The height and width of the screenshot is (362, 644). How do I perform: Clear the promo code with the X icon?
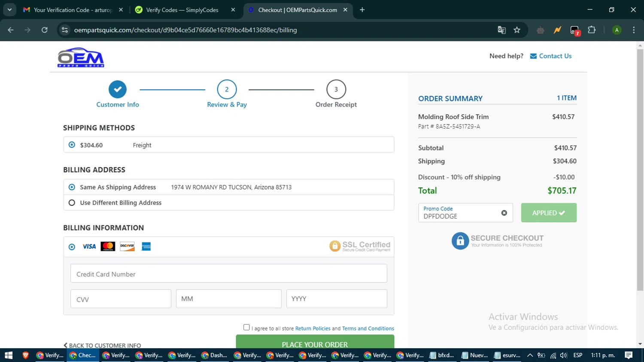click(504, 213)
